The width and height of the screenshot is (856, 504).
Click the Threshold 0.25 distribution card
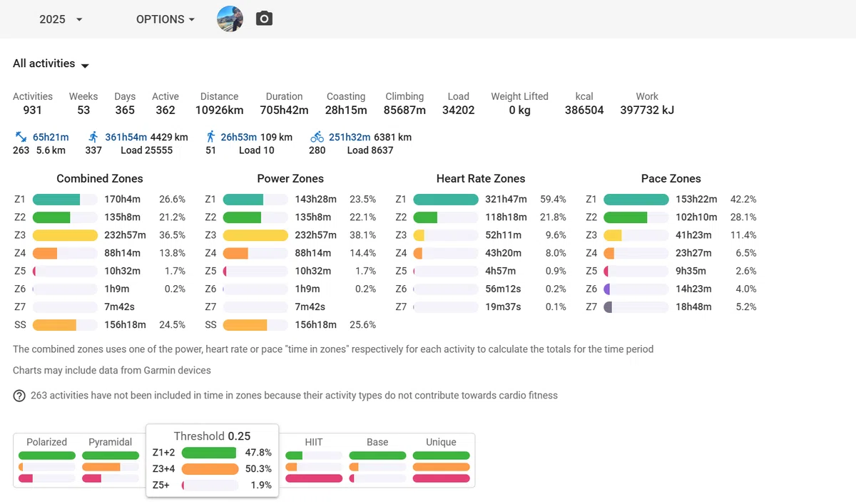[213, 461]
